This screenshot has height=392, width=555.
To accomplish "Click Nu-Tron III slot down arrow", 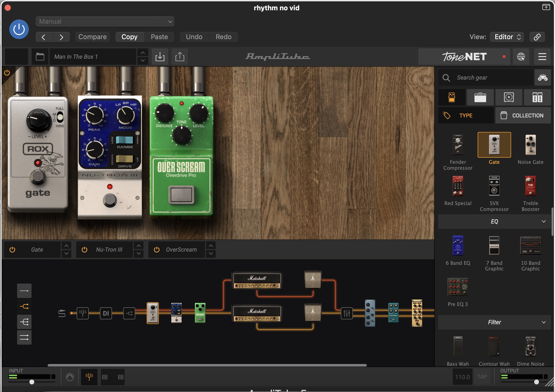I will click(x=138, y=253).
